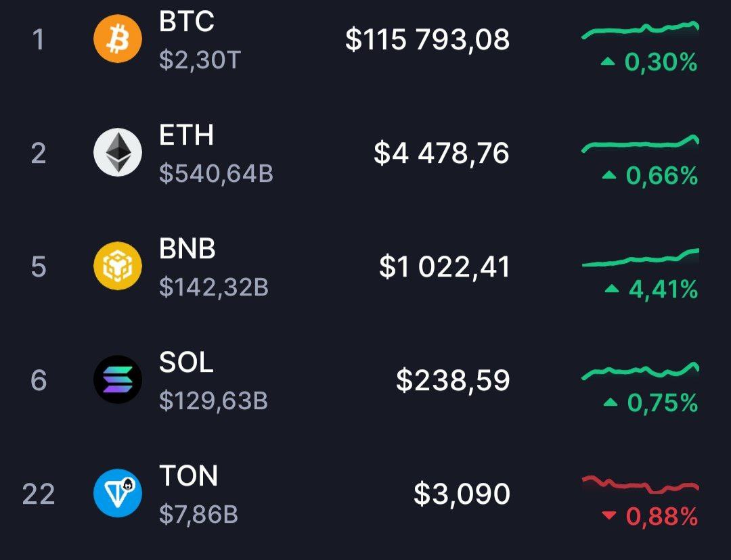This screenshot has width=731, height=560.
Task: Open the TON red sparkline chart
Action: (640, 485)
